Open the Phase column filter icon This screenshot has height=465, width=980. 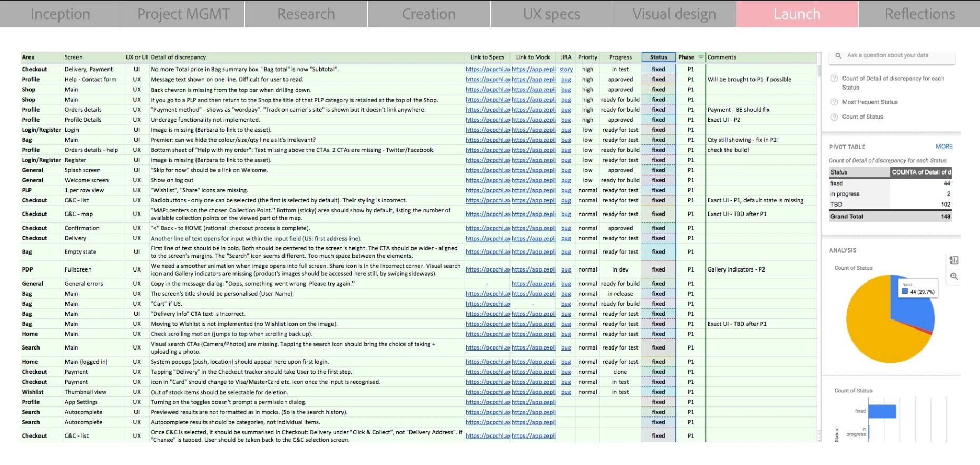pyautogui.click(x=701, y=57)
